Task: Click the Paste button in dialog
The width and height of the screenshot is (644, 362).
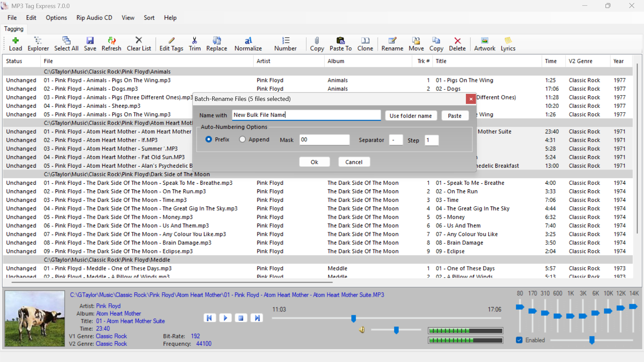Action: (454, 116)
